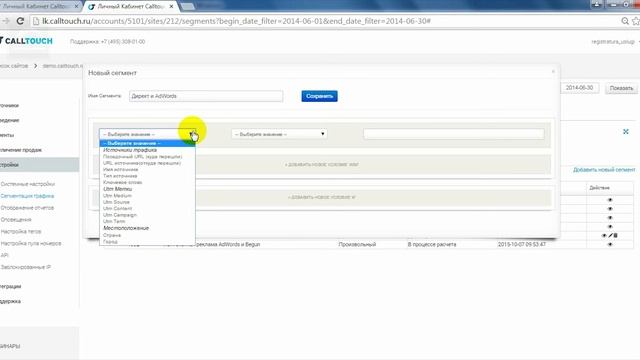Click the Действия column header
The width and height of the screenshot is (640, 360).
click(x=599, y=188)
